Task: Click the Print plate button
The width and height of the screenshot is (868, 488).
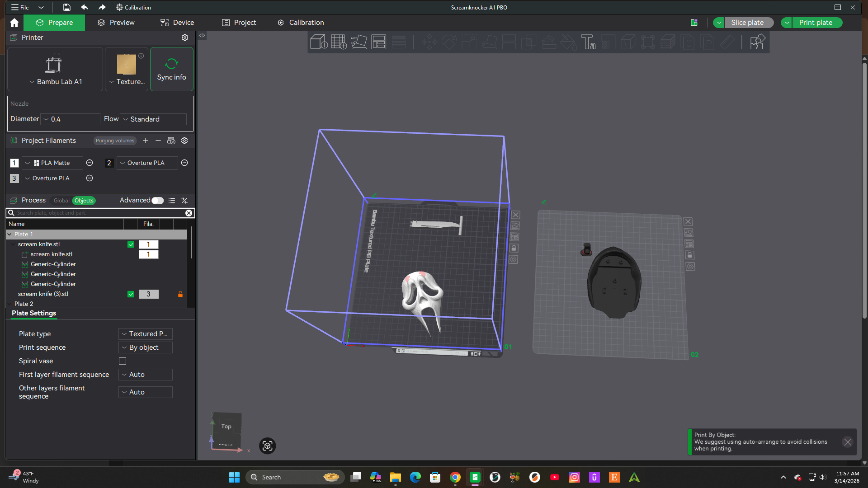Action: tap(816, 23)
